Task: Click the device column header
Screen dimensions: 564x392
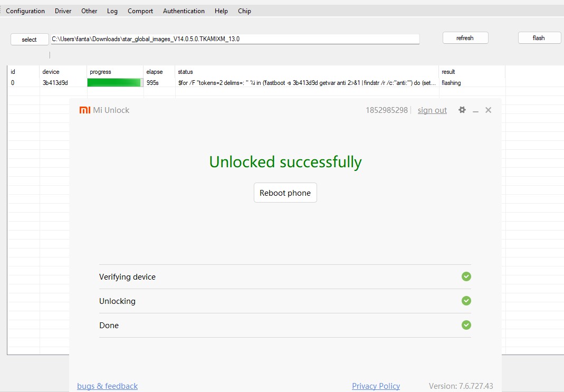Action: click(x=63, y=72)
